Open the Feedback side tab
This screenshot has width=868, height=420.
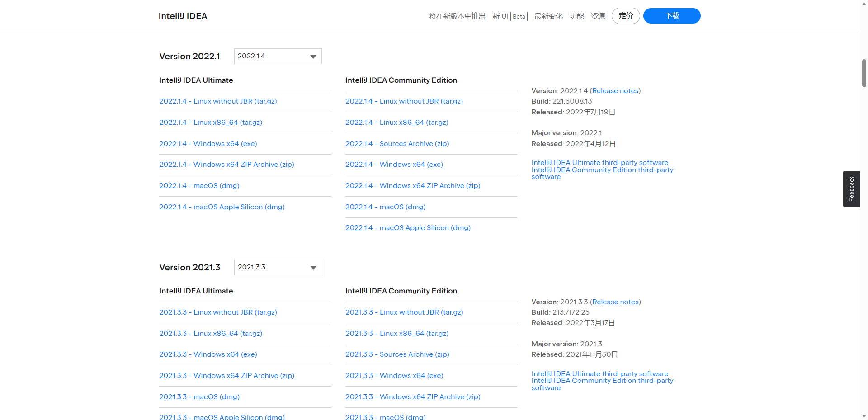point(851,189)
